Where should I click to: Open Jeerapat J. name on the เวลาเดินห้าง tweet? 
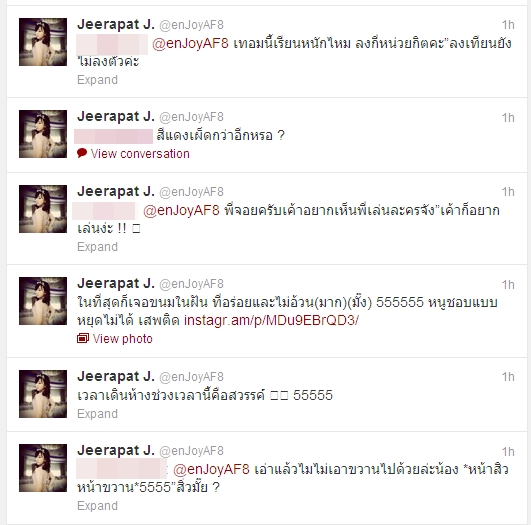116,376
